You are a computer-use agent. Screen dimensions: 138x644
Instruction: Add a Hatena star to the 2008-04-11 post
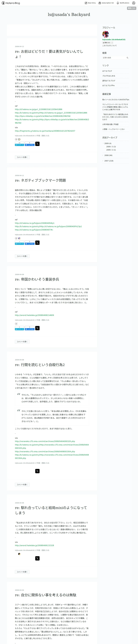(x=16, y=238)
